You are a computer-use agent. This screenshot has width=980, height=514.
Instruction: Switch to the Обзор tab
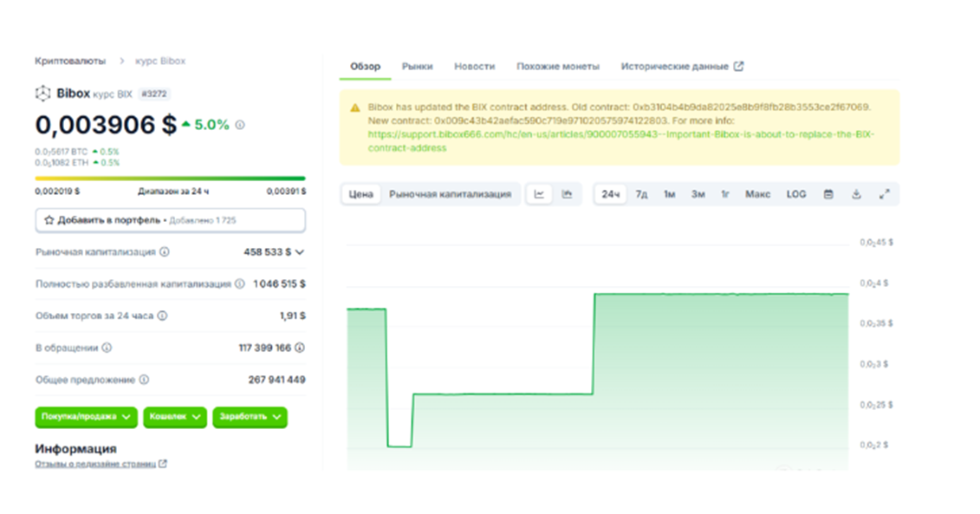click(365, 66)
